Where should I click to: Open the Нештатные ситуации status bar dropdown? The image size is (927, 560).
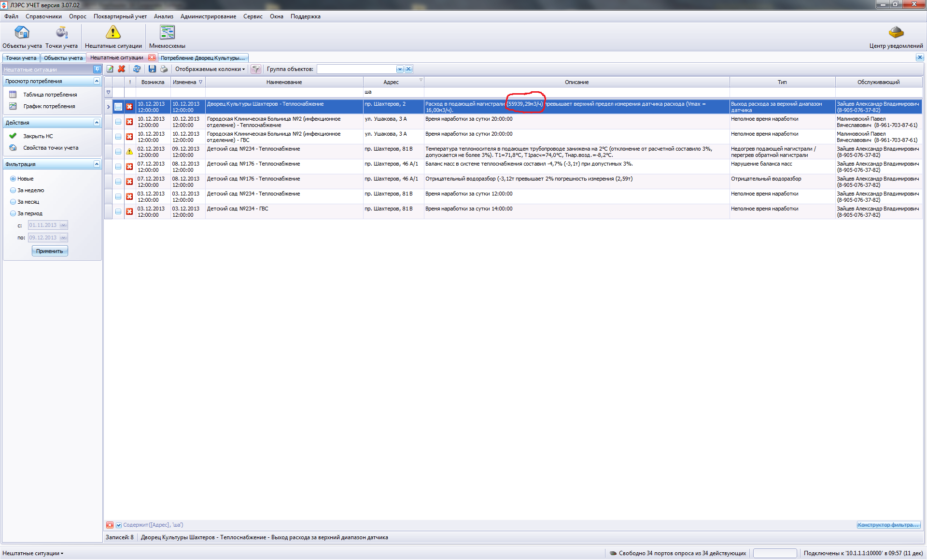tap(33, 553)
